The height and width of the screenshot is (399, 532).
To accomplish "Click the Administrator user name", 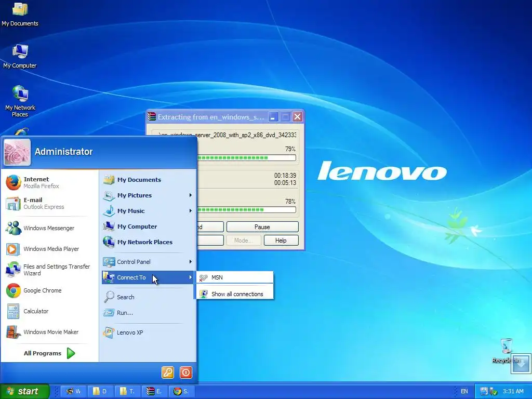I will coord(63,152).
